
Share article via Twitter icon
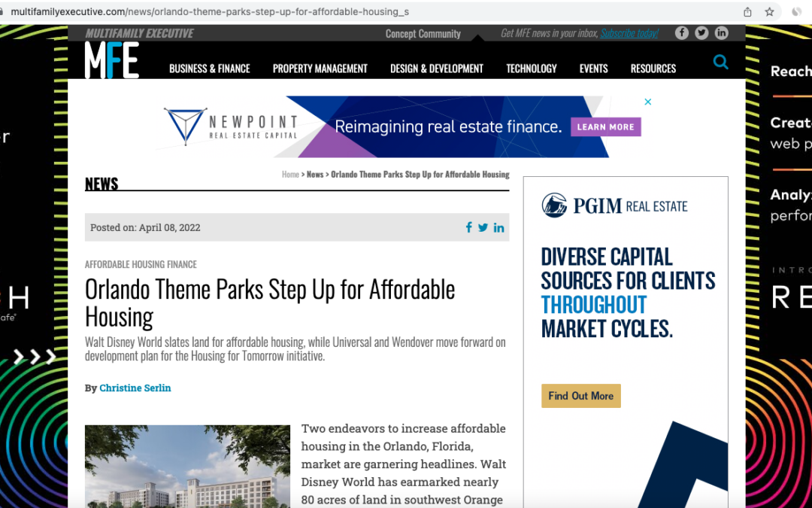(483, 227)
